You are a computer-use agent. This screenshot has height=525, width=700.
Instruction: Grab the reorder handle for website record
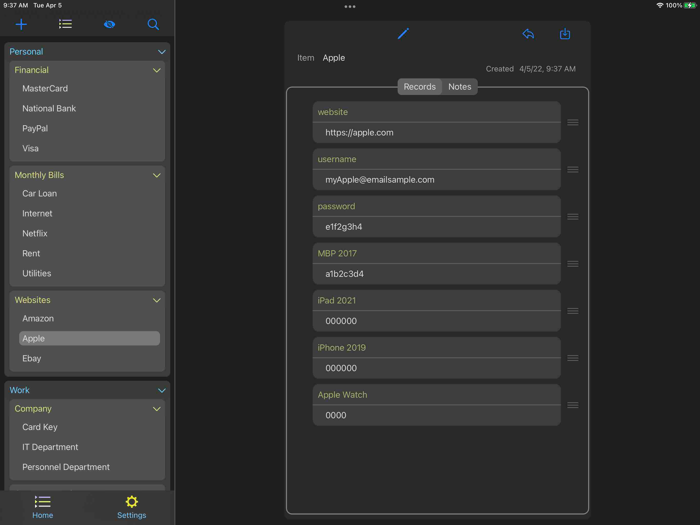coord(573,122)
